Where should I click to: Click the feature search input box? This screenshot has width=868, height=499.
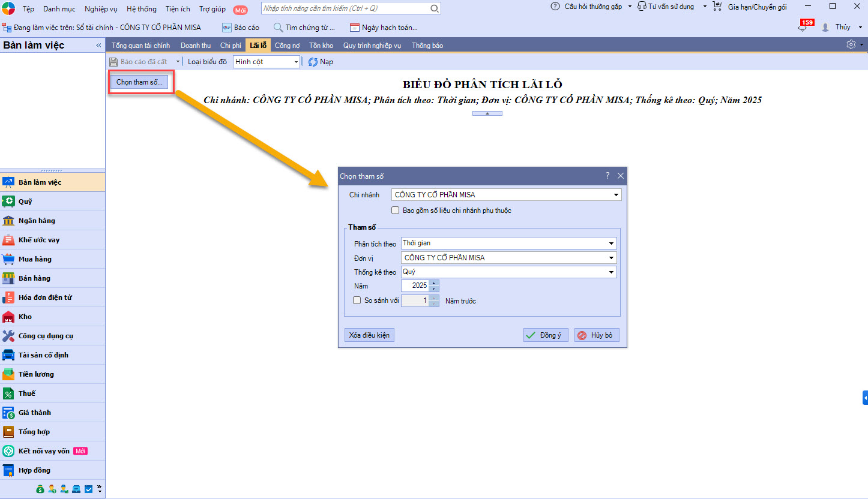point(346,8)
